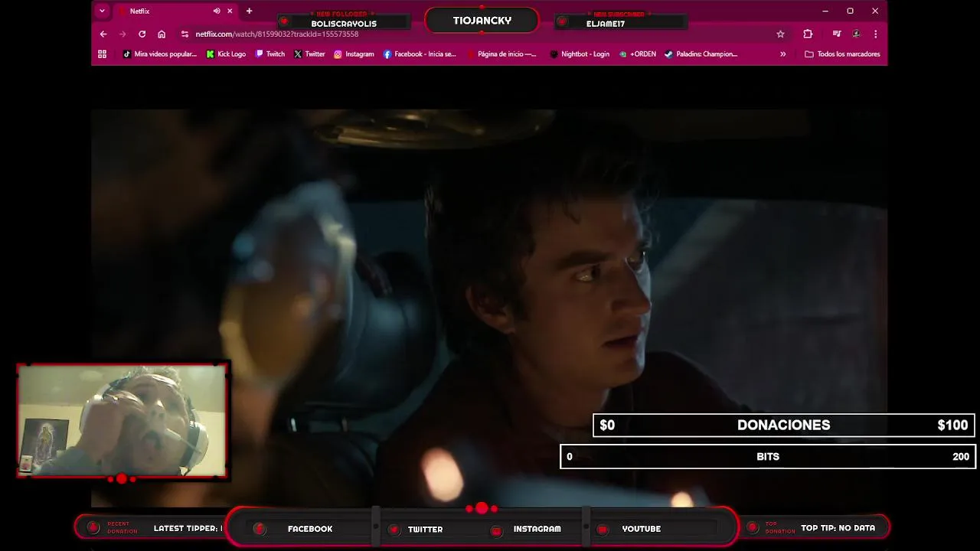Click the DONACIONES goal bar
980x551 pixels.
[783, 425]
